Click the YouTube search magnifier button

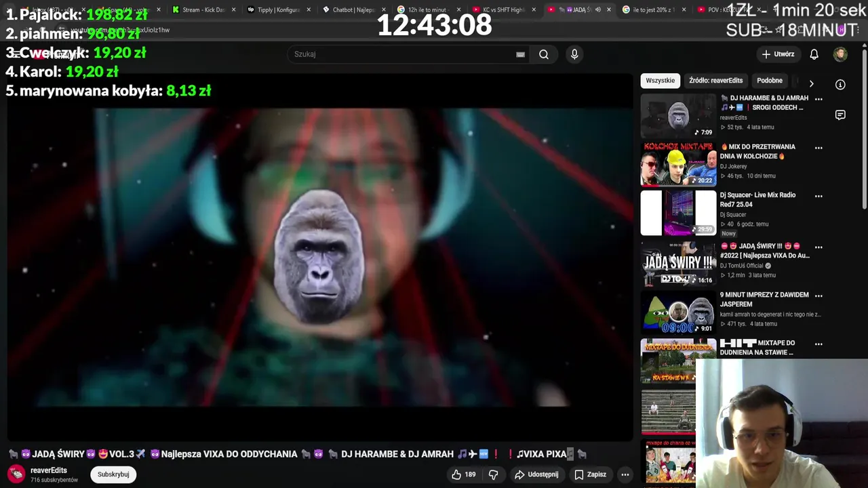click(544, 54)
